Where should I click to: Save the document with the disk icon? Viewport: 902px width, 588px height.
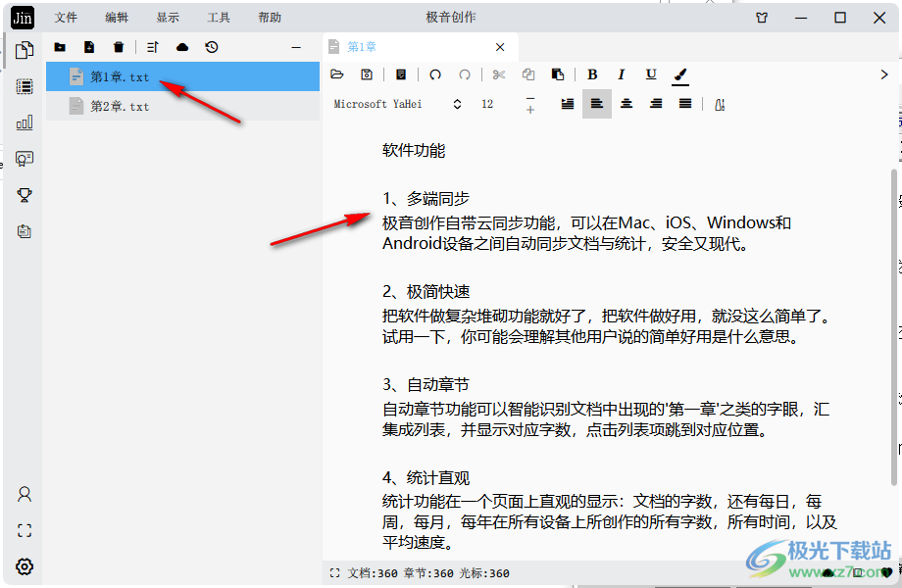(367, 74)
